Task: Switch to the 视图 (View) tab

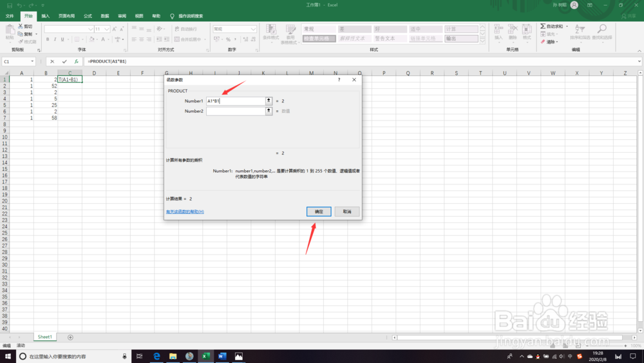Action: click(x=139, y=16)
